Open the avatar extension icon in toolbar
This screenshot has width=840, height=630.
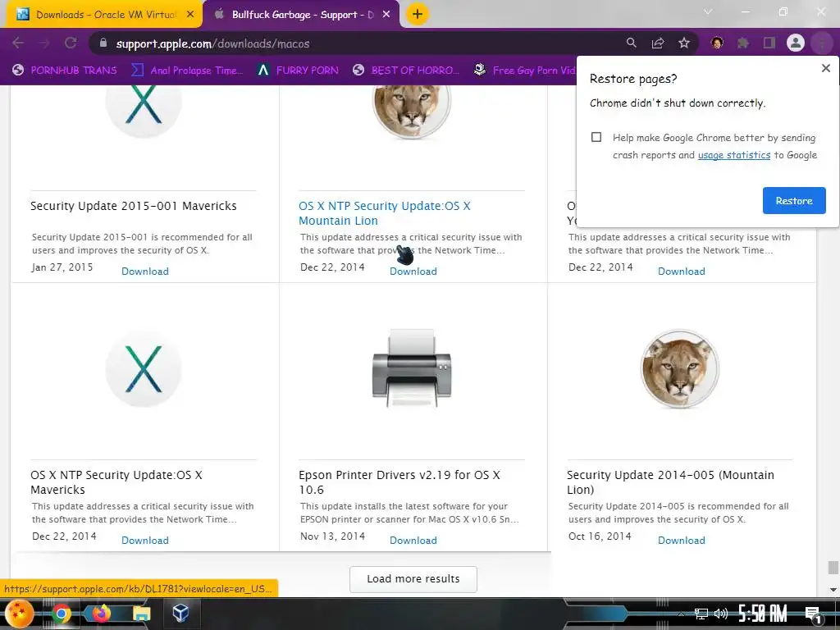pos(717,43)
